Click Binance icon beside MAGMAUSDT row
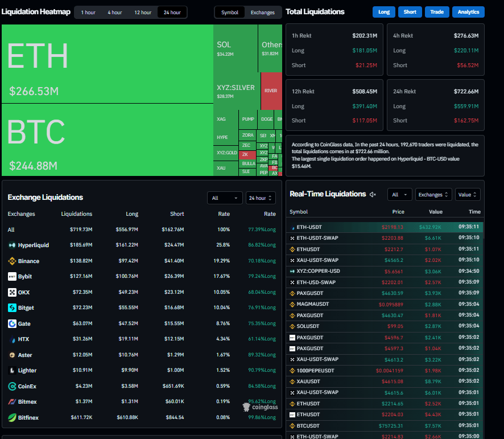Screen dimensions: 504x439 tap(292, 305)
